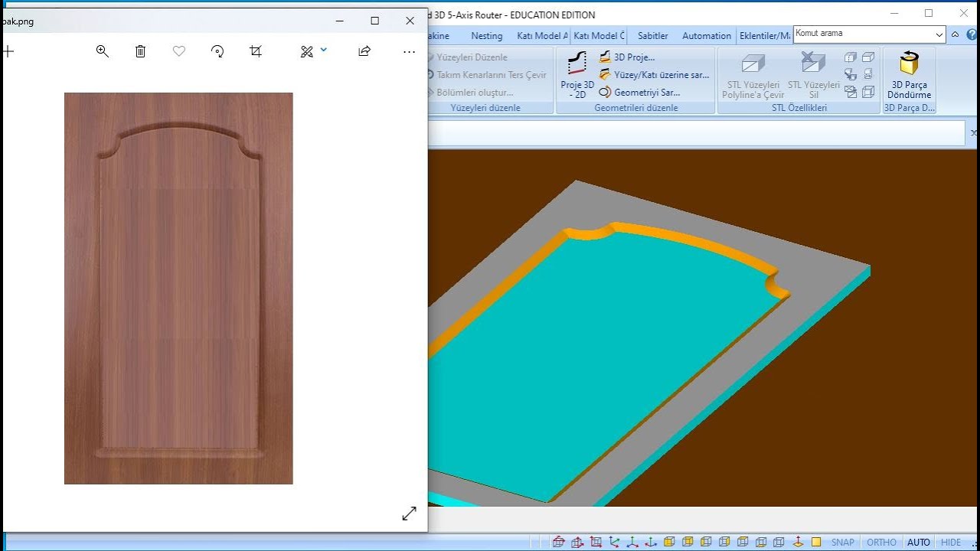Open the Katı Model Ç ribbon tab
This screenshot has height=551, width=980.
[599, 35]
